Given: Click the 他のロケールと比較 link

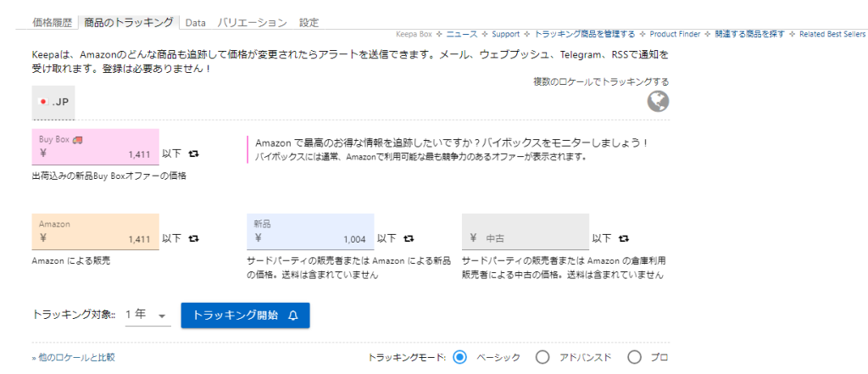Looking at the screenshot, I should pyautogui.click(x=75, y=358).
